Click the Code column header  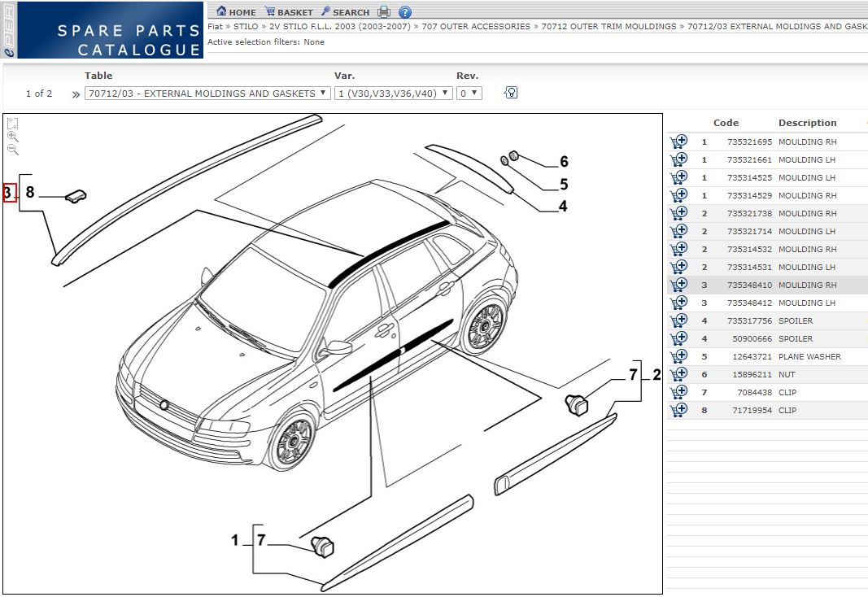pyautogui.click(x=726, y=123)
